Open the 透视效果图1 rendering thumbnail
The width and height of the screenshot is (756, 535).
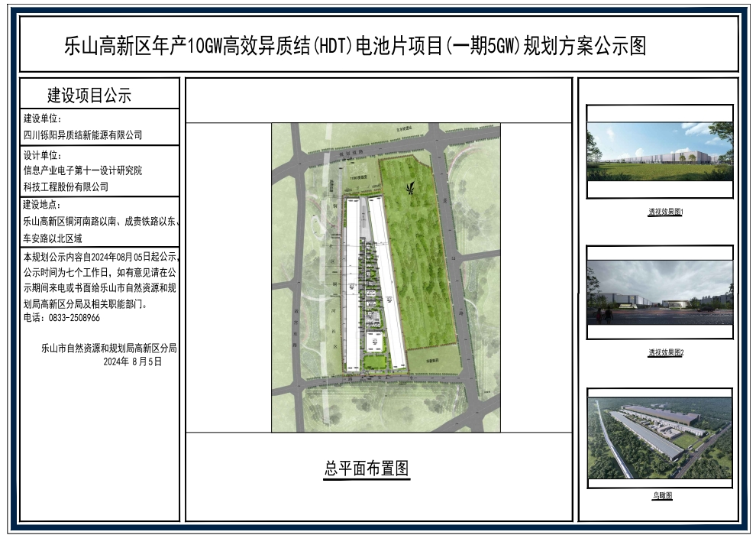pyautogui.click(x=659, y=151)
